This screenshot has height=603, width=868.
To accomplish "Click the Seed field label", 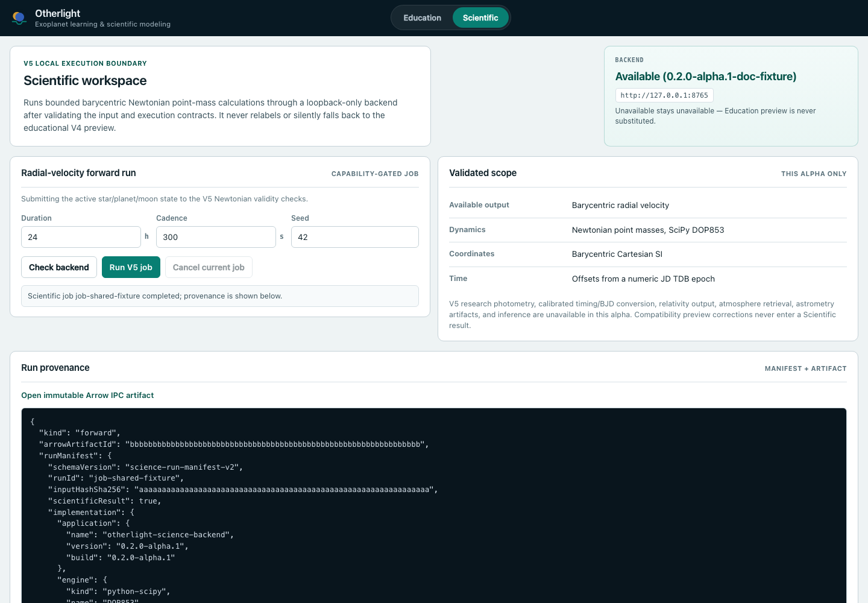I will pos(300,218).
